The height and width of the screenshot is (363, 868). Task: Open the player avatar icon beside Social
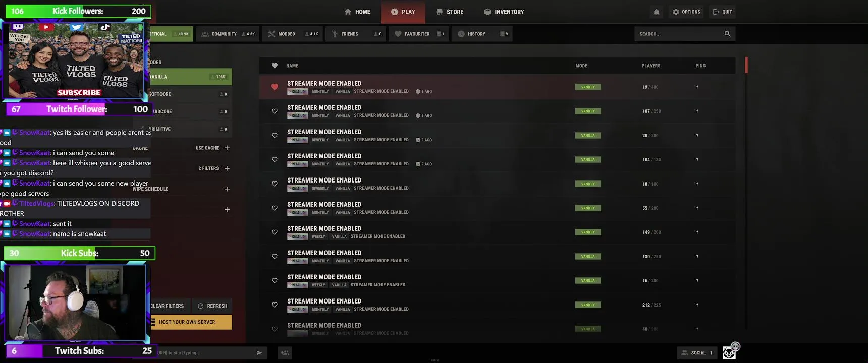click(729, 352)
